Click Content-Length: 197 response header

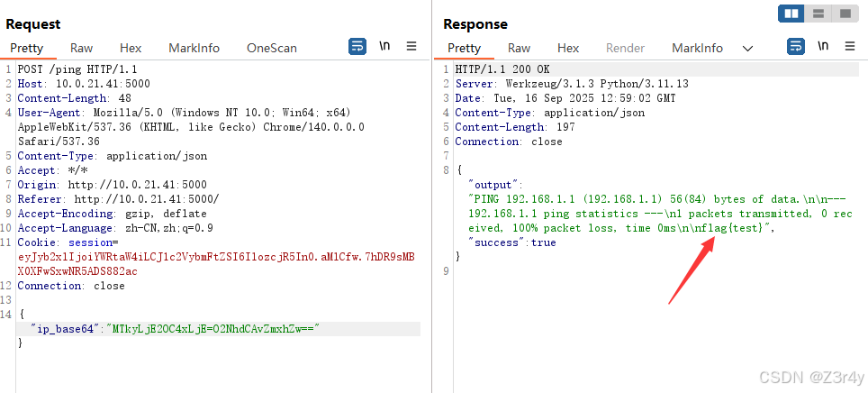click(x=515, y=127)
